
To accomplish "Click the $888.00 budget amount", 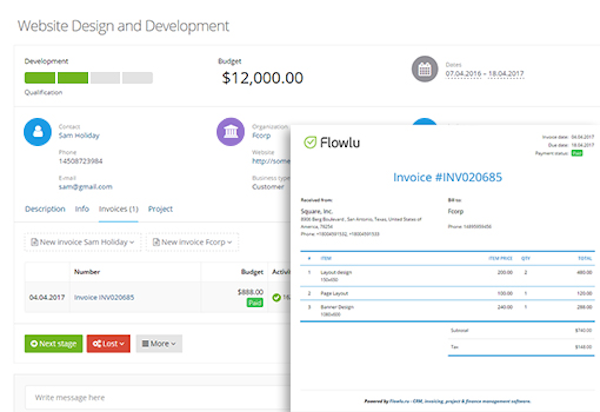I will point(250,292).
